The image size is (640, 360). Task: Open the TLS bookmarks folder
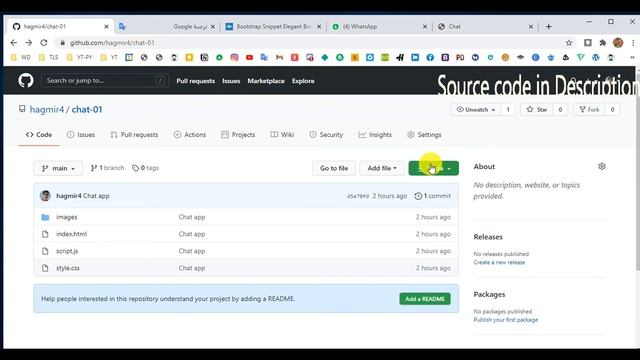[x=49, y=58]
